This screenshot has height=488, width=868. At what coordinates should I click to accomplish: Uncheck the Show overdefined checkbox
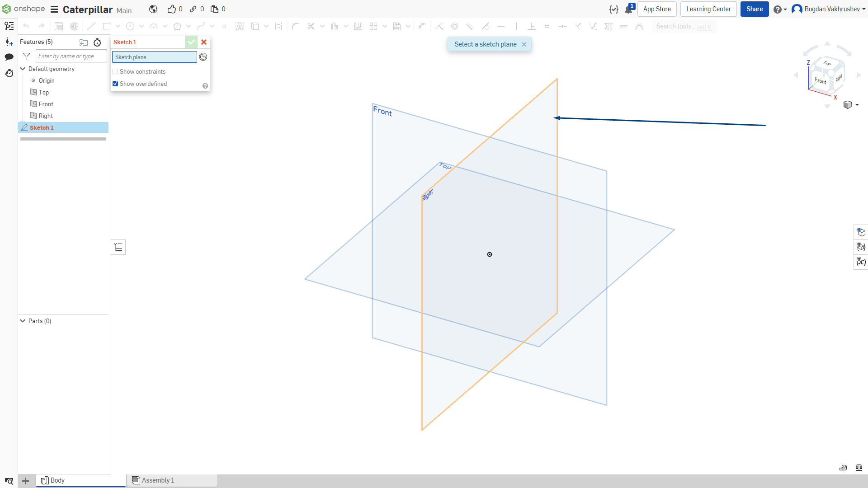point(115,84)
